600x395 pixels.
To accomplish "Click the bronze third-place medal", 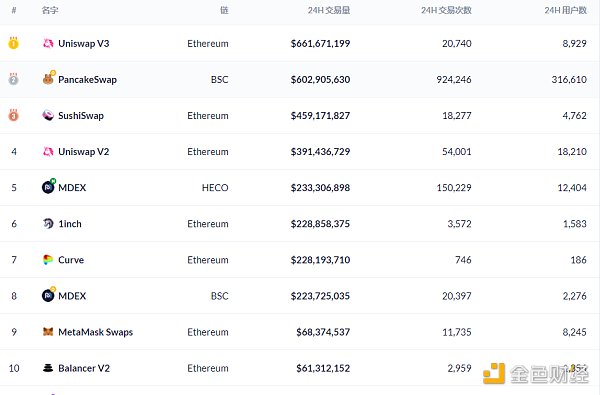I will click(x=13, y=114).
